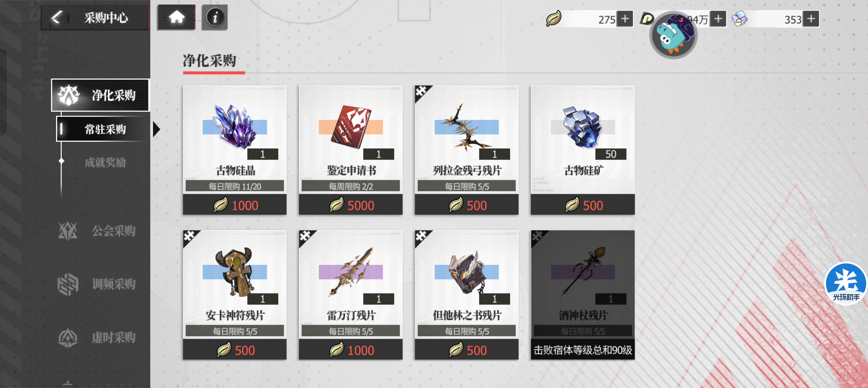
Task: Add leaf currency with plus button
Action: [625, 19]
